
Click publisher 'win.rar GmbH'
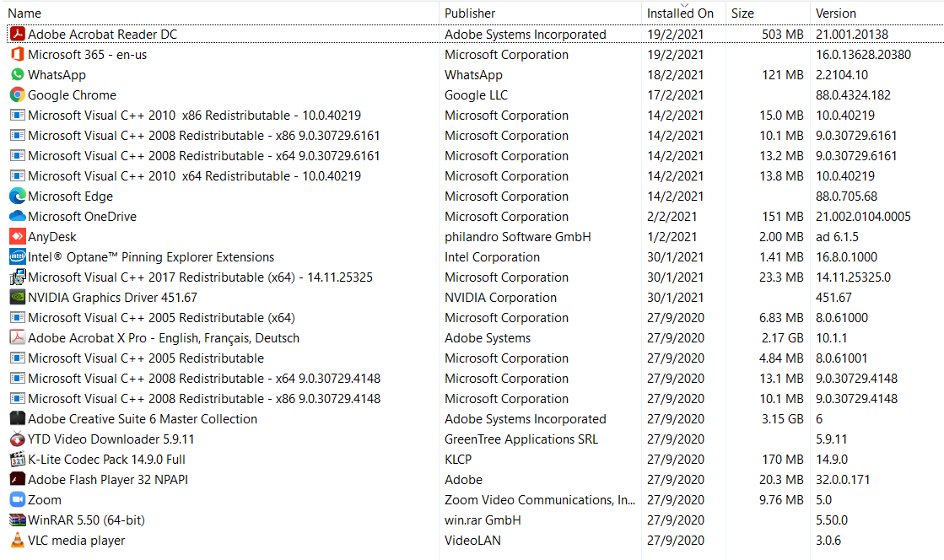pos(483,520)
